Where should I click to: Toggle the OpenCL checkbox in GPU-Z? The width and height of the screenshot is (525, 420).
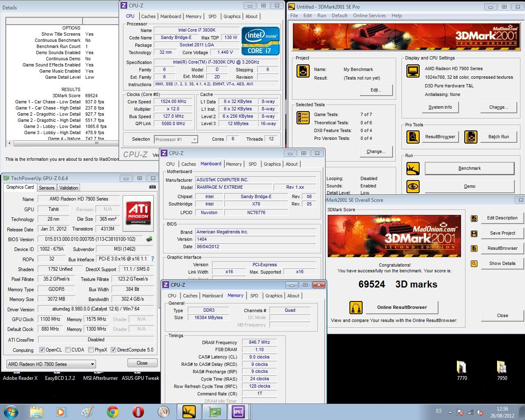point(42,350)
